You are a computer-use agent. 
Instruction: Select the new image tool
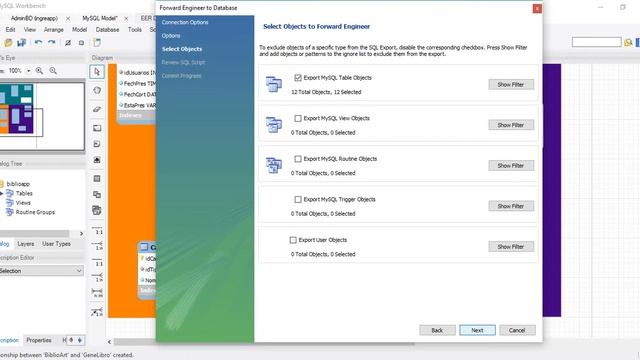[97, 160]
